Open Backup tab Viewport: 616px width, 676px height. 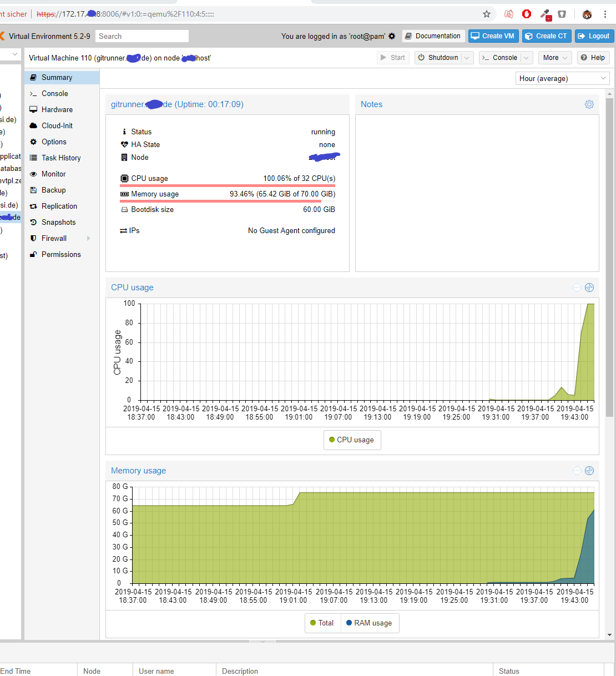pyautogui.click(x=62, y=190)
